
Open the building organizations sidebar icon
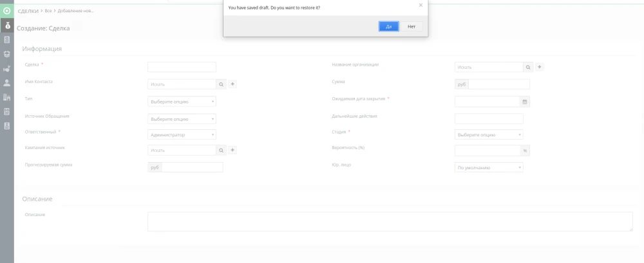pos(7,97)
